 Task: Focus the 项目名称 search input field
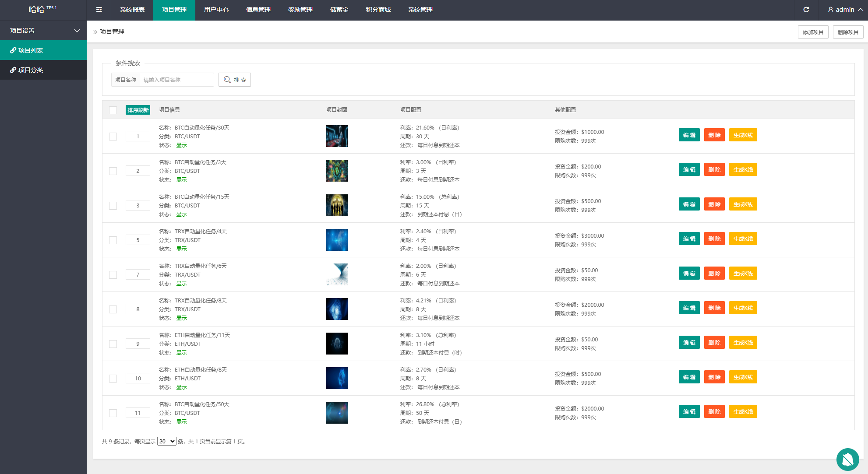[176, 80]
